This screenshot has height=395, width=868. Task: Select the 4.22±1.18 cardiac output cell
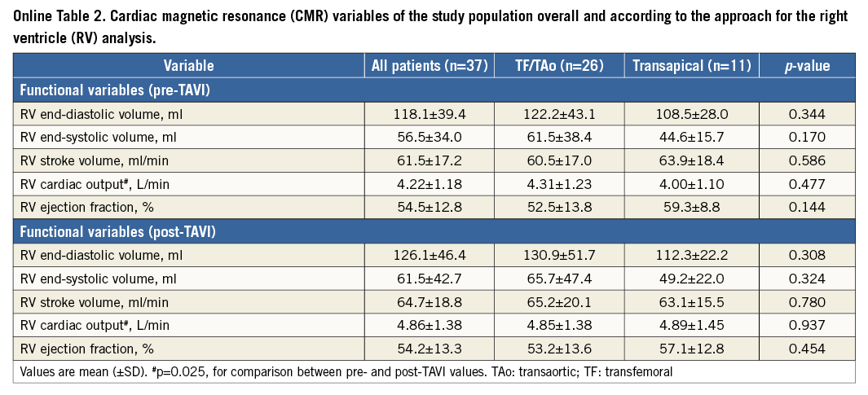429,185
